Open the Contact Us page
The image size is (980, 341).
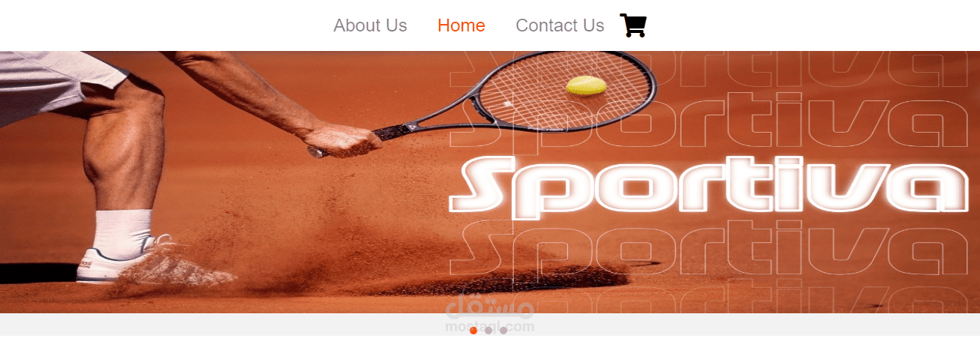(560, 25)
